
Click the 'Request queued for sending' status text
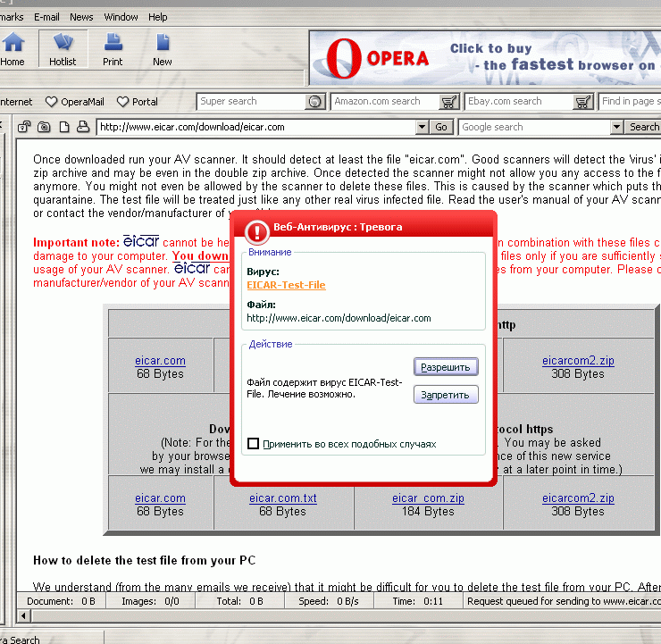coord(564,601)
